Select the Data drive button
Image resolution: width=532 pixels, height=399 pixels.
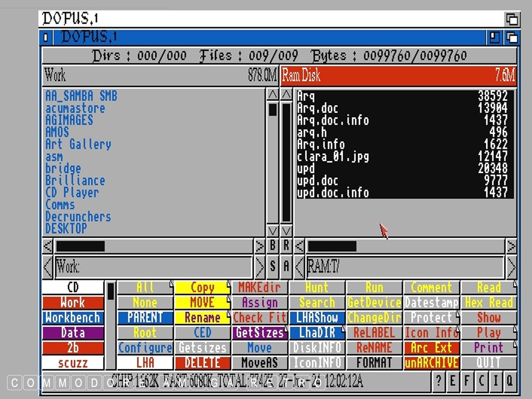tap(73, 333)
